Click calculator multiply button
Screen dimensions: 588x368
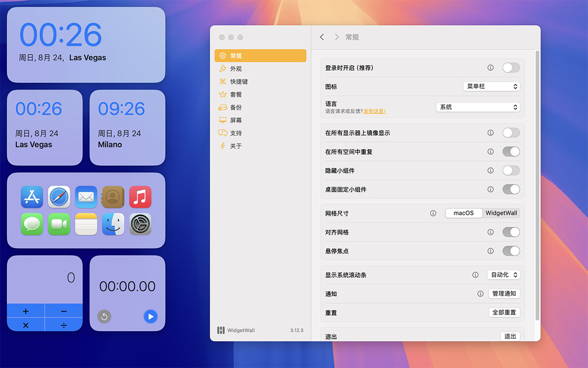pos(26,325)
